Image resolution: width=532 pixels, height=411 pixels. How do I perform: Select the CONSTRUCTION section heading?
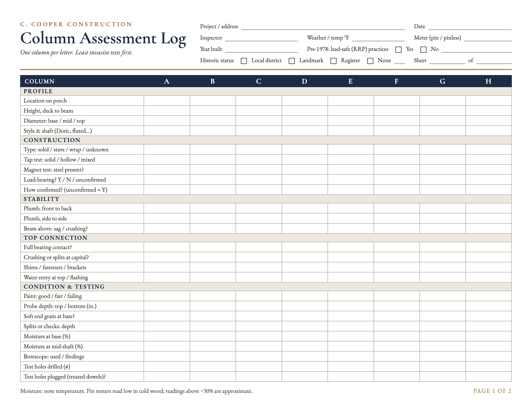point(52,140)
